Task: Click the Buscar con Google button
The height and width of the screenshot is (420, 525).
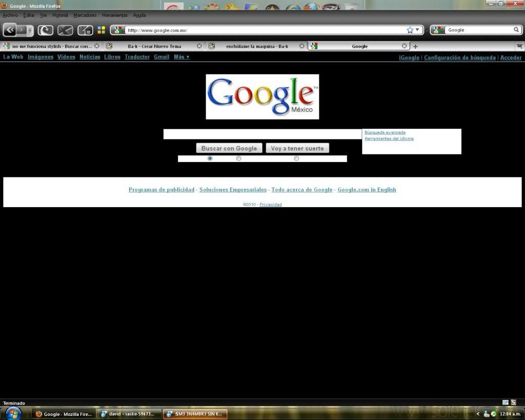Action: 229,148
